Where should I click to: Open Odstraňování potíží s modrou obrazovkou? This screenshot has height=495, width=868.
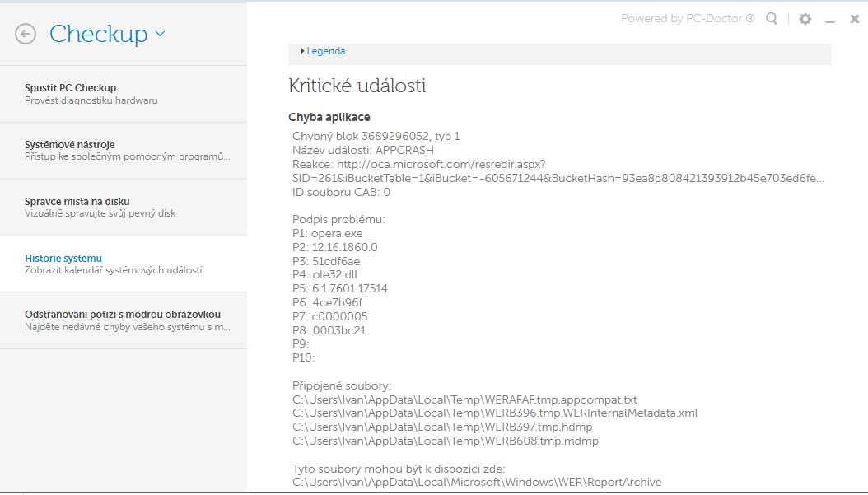coord(123,315)
